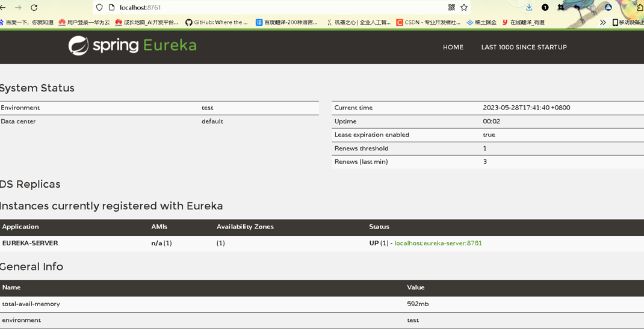Click the Spring Eureka logo
Image resolution: width=644 pixels, height=329 pixels.
tap(132, 45)
